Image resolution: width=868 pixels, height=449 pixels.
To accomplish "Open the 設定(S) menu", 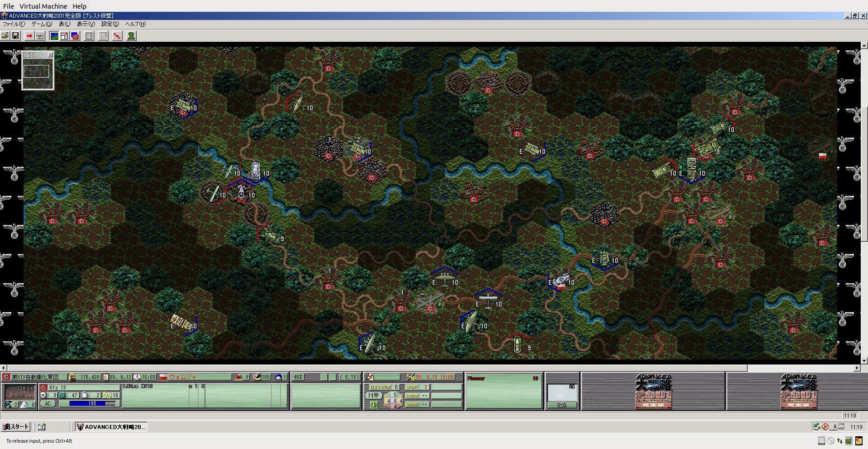I will pos(110,24).
